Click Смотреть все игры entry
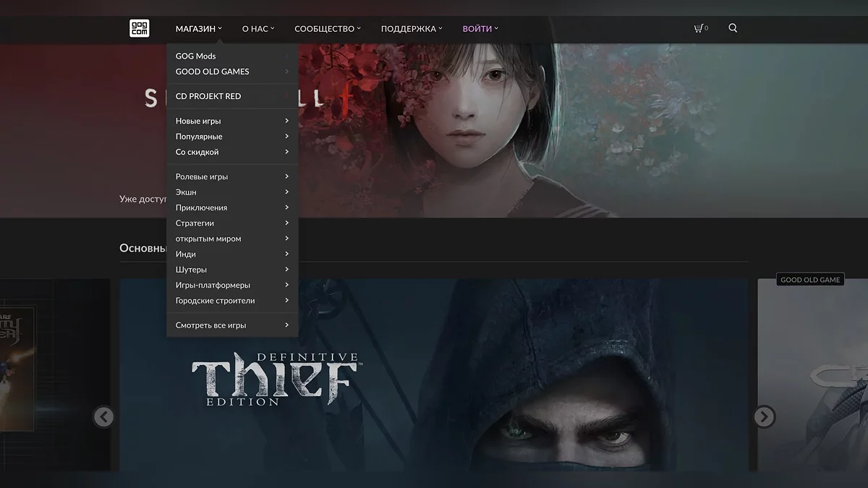This screenshot has width=868, height=488. pos(232,325)
